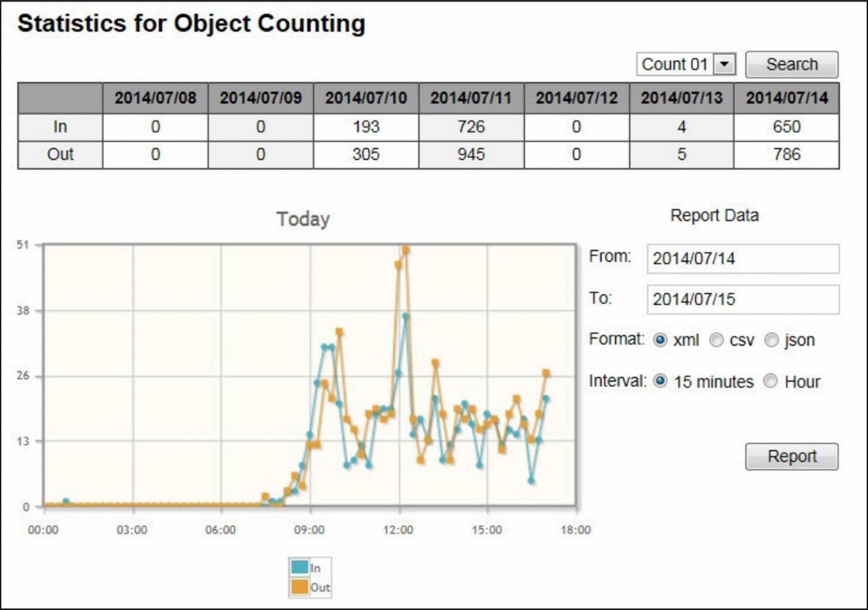Click the Search button
868x610 pixels.
pos(792,65)
